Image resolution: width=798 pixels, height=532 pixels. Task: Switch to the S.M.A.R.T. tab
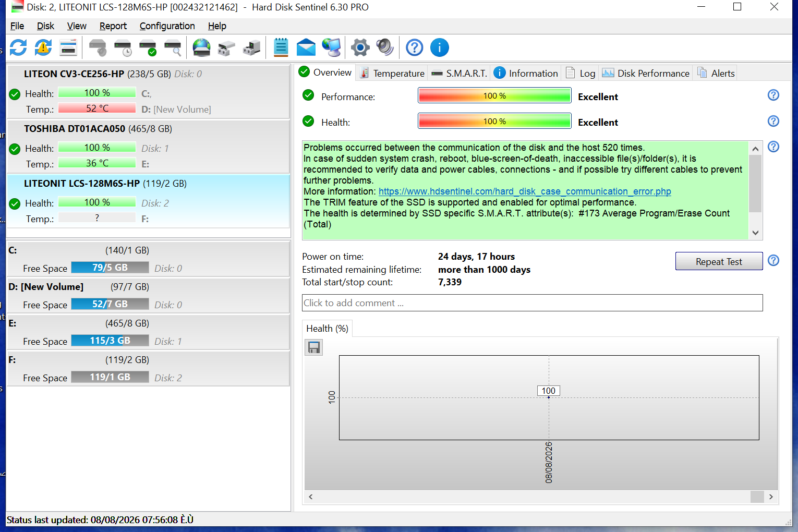[459, 73]
